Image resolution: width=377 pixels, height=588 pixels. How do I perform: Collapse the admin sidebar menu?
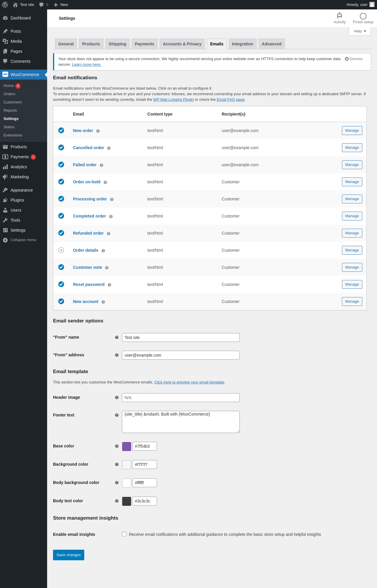coord(19,240)
